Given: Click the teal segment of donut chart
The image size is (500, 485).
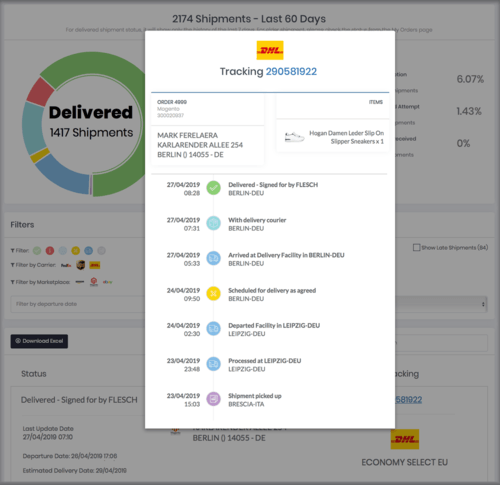Looking at the screenshot, I should (x=33, y=128).
